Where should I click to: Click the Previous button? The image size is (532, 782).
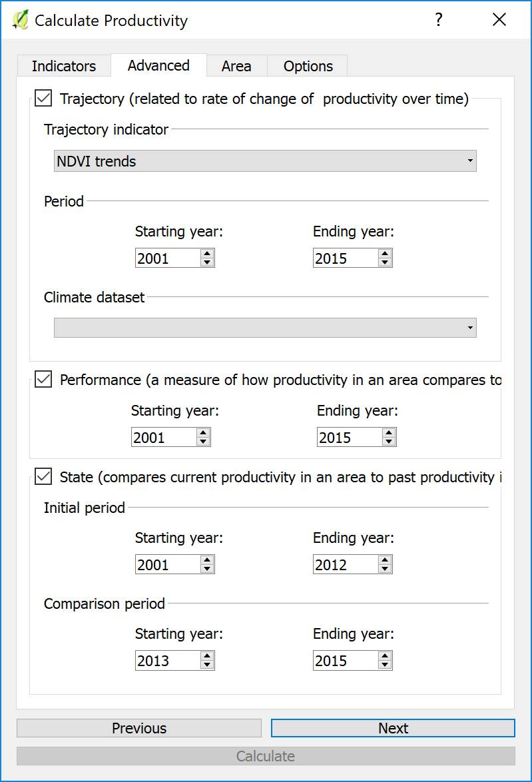(138, 728)
